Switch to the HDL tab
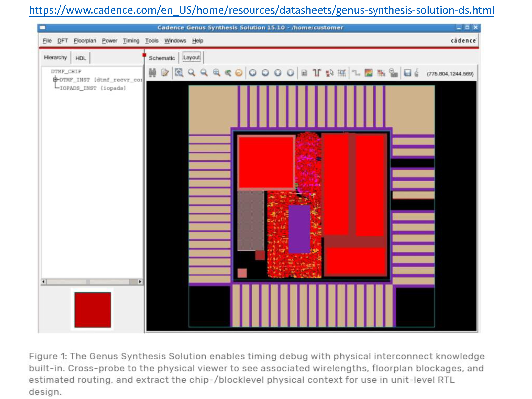This screenshot has height=399, width=532. tap(81, 58)
